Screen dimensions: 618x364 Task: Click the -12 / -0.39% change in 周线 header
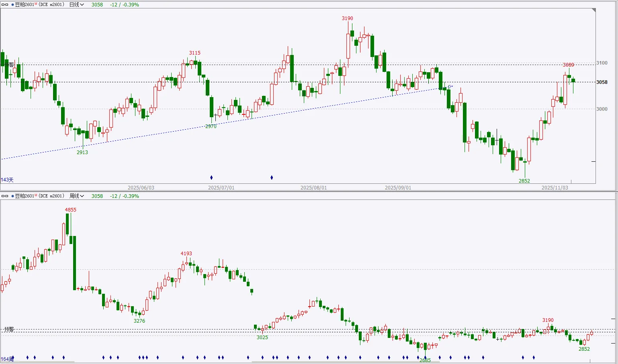[x=125, y=196]
